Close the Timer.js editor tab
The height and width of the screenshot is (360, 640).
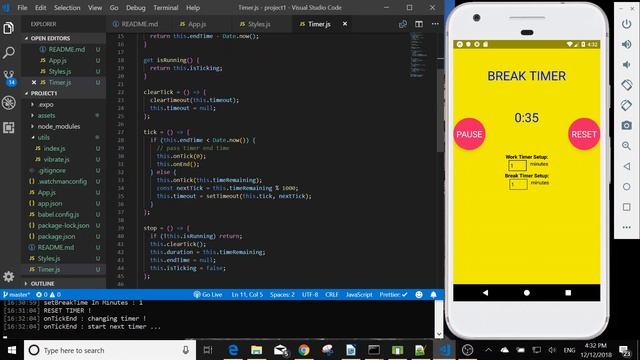pos(345,24)
